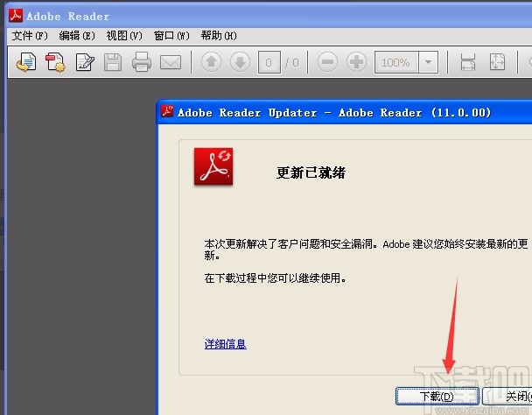Screen dimensions: 532x415
Task: Click the 更新已就绪 heading text
Action: click(x=311, y=172)
